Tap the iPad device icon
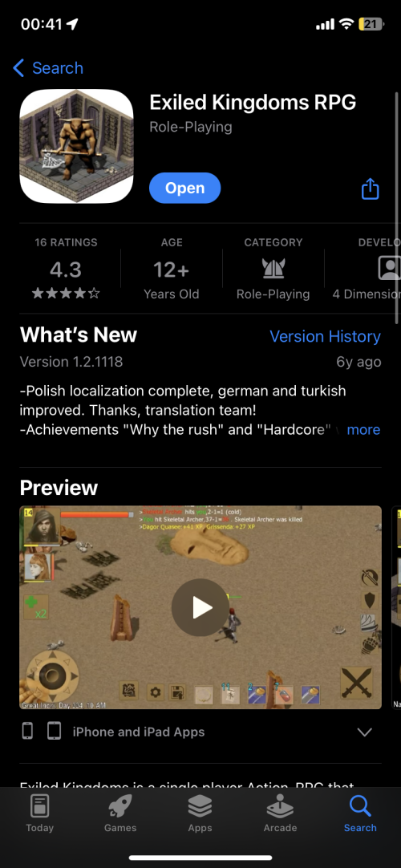 click(x=54, y=732)
